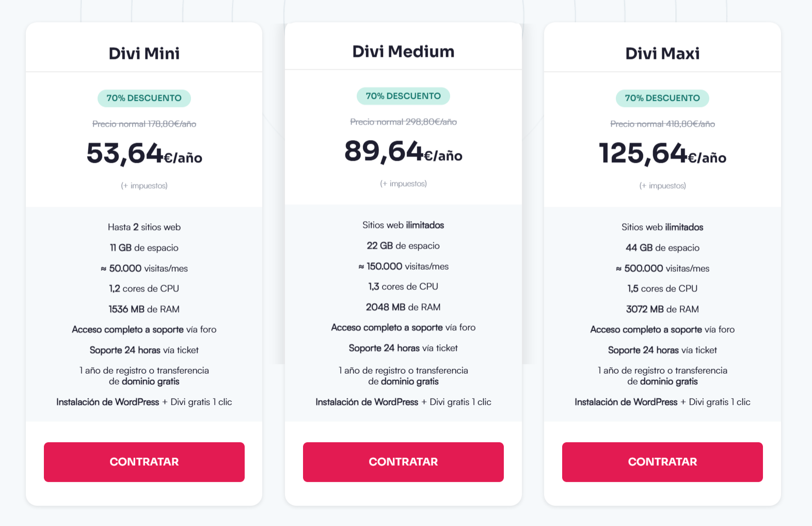Image resolution: width=812 pixels, height=526 pixels.
Task: Select the Divi Medium plan title
Action: tap(403, 51)
